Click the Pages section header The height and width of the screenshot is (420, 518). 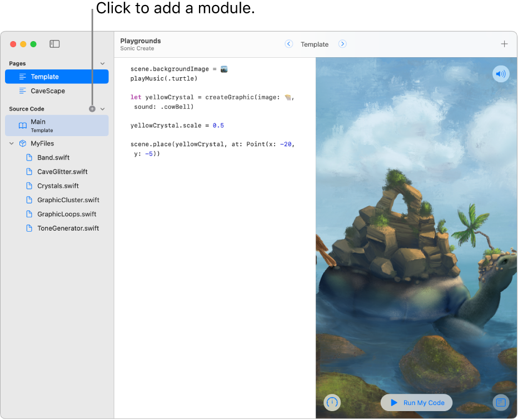[17, 63]
